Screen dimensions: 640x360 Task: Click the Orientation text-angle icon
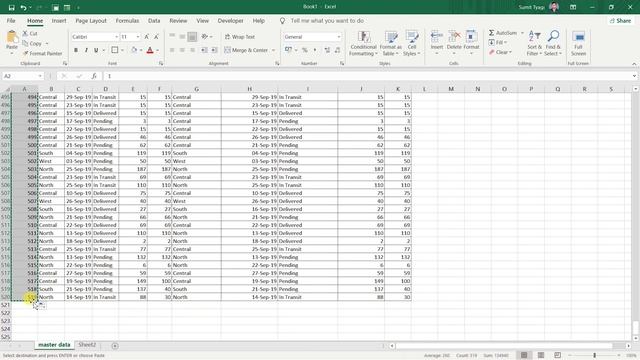coord(204,37)
